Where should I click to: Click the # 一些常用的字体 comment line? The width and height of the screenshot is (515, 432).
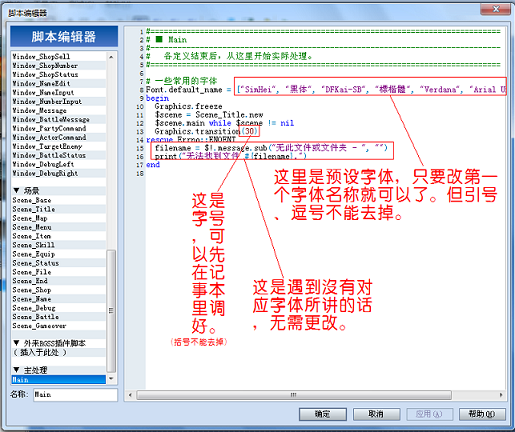tap(182, 81)
